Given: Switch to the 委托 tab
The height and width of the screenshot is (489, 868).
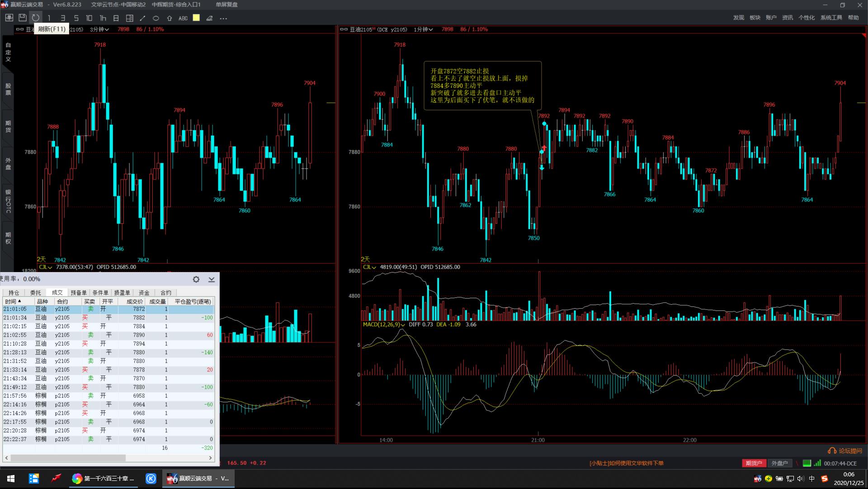Looking at the screenshot, I should pyautogui.click(x=36, y=293).
